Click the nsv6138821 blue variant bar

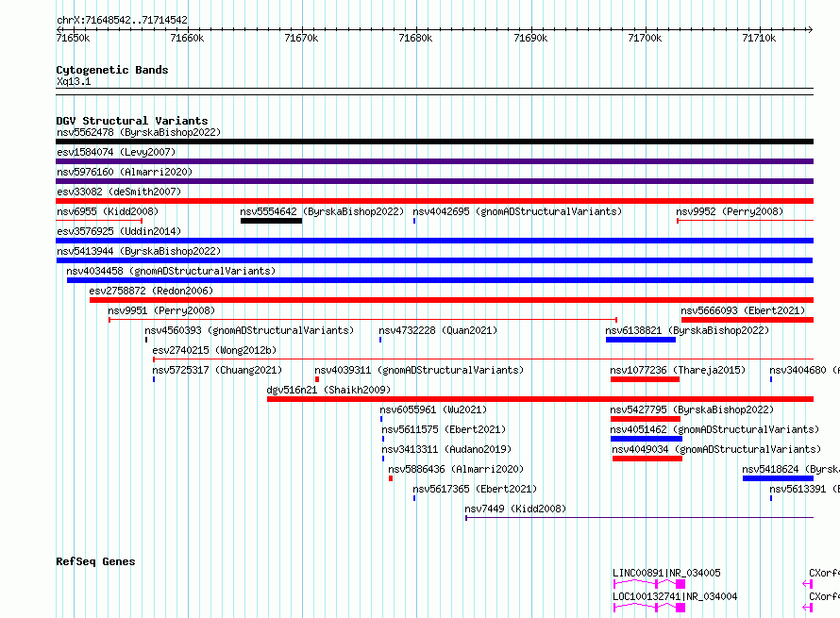[641, 340]
